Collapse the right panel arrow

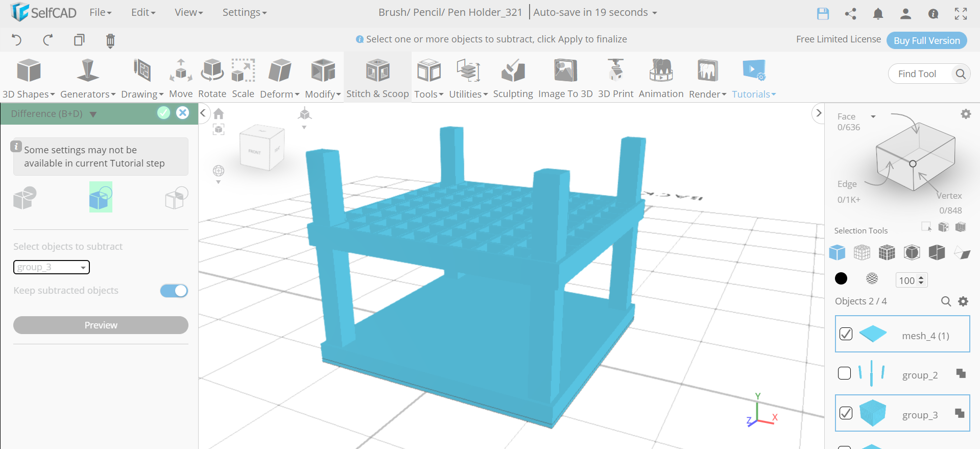[x=819, y=113]
